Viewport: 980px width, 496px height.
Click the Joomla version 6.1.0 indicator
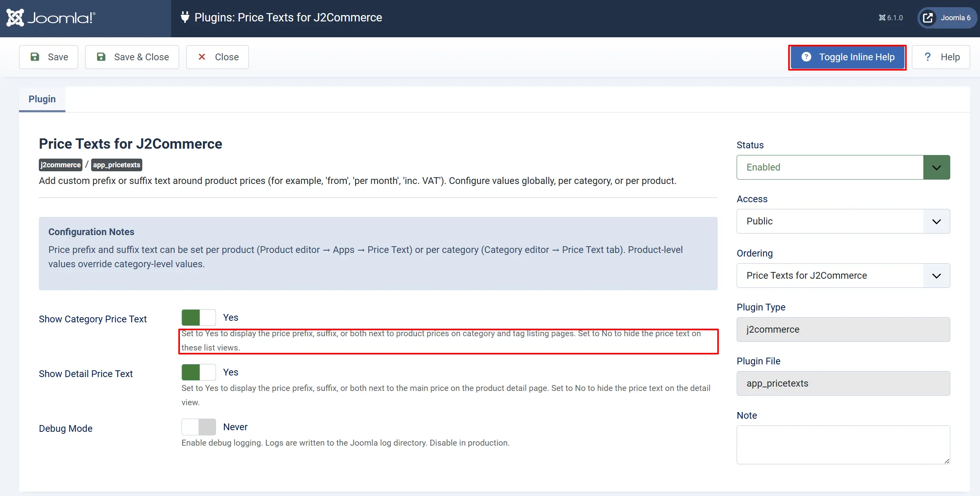(891, 18)
